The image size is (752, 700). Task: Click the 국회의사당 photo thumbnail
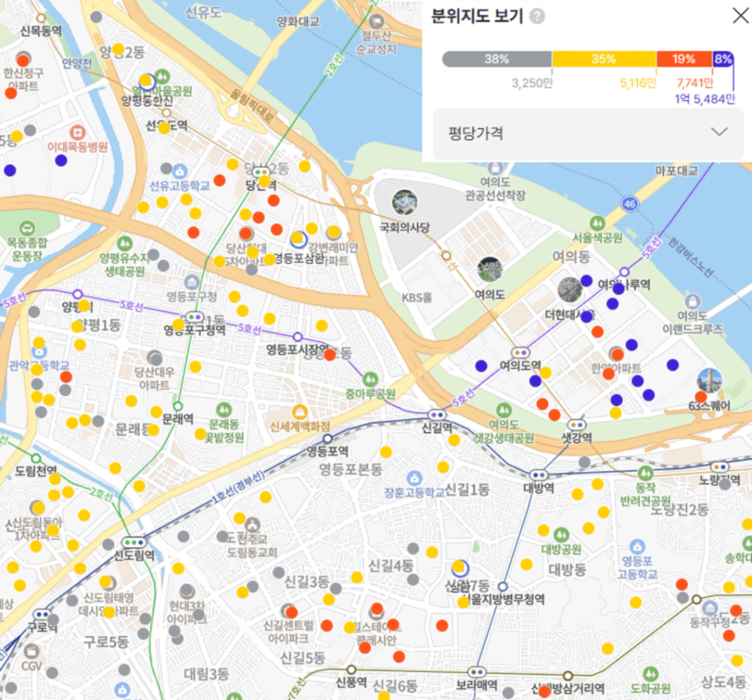(x=404, y=202)
